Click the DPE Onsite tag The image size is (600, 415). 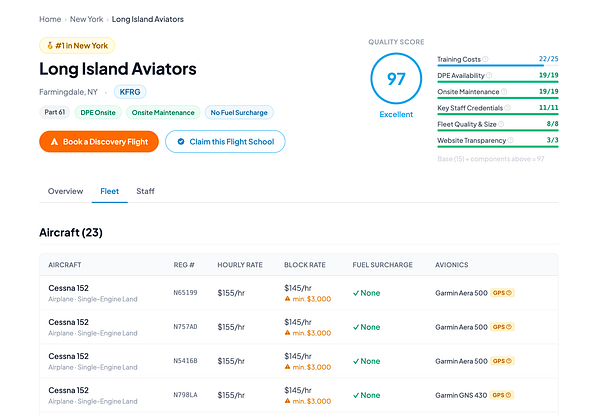tap(98, 112)
